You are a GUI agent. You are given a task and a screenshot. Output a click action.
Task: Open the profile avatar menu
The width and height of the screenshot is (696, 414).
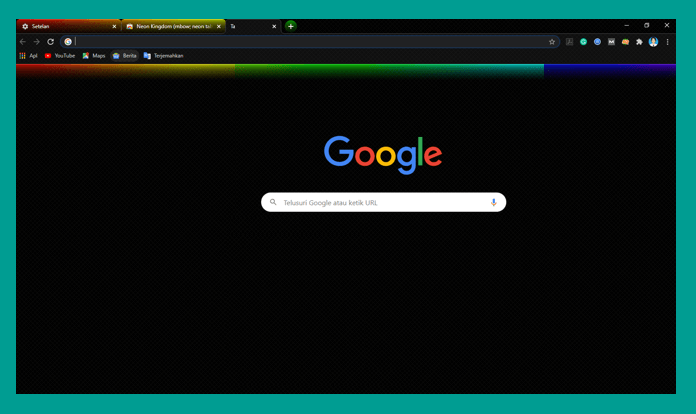coord(653,42)
